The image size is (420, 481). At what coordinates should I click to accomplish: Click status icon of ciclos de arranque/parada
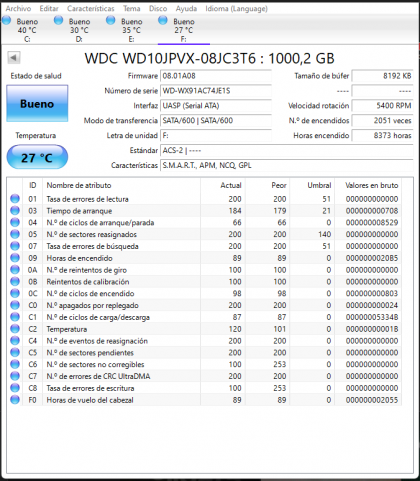point(15,222)
